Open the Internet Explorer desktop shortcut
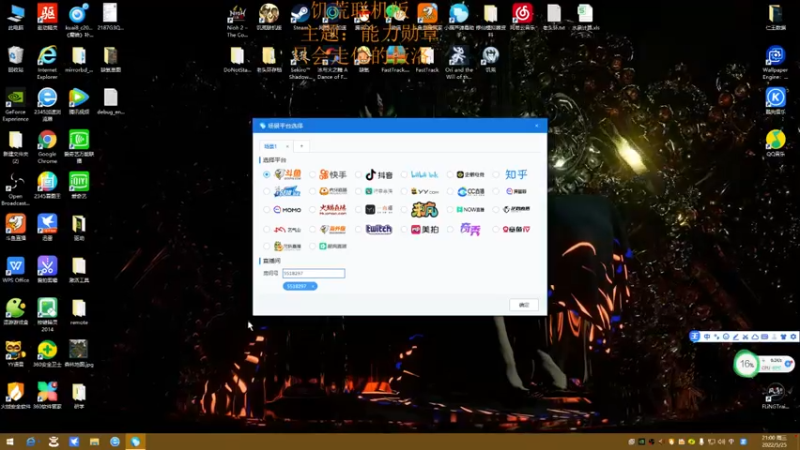This screenshot has width=800, height=450. (47, 62)
